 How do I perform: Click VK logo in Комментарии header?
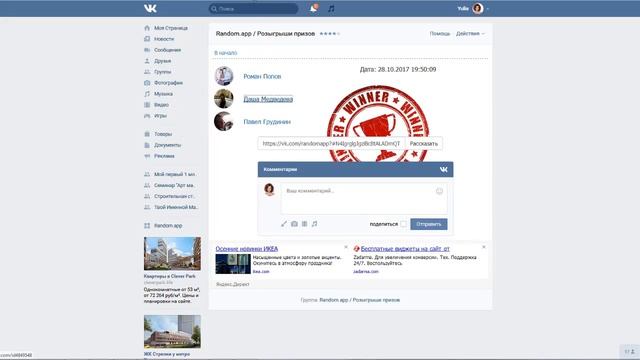443,169
